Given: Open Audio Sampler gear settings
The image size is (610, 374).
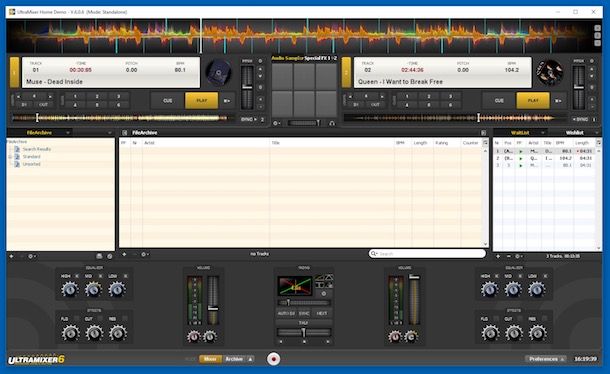Looking at the screenshot, I should coord(276,123).
